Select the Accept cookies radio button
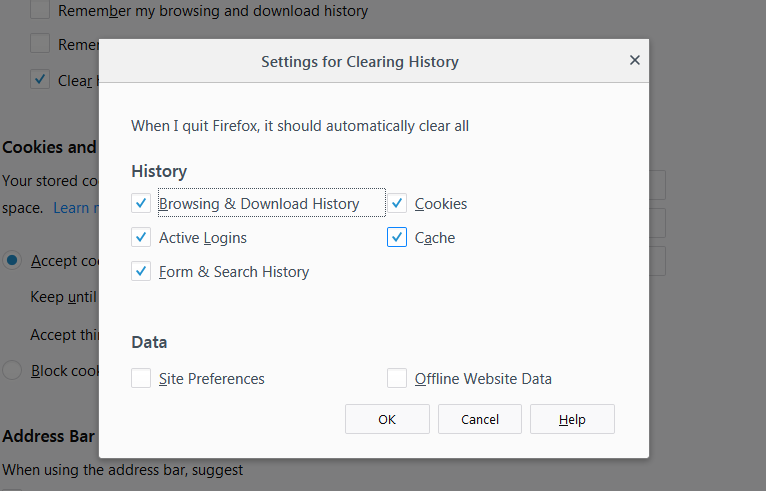This screenshot has width=766, height=491. click(x=12, y=260)
